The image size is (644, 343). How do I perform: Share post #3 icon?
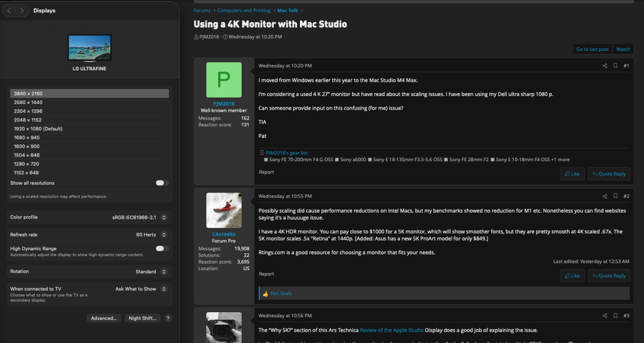(x=605, y=316)
